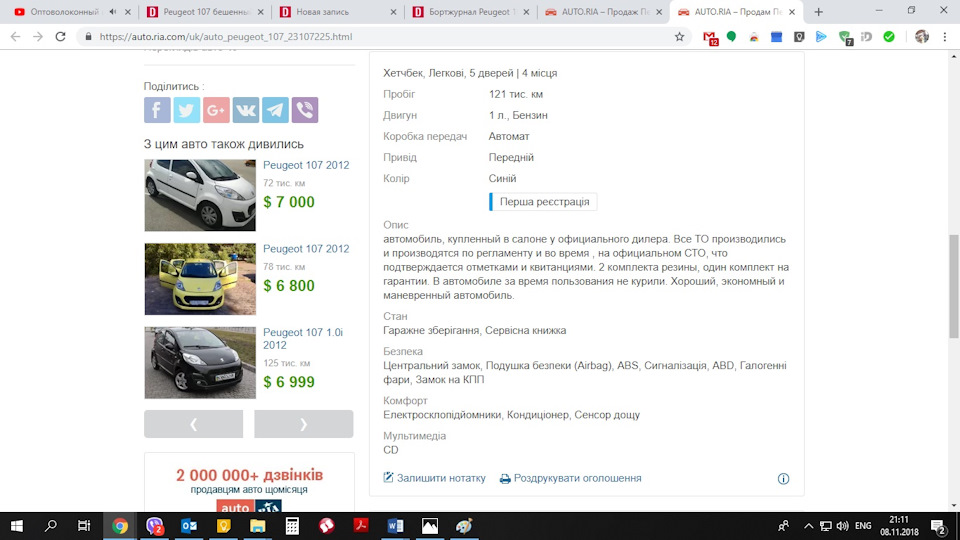
Task: Click the ENG language indicator
Action: [x=863, y=526]
